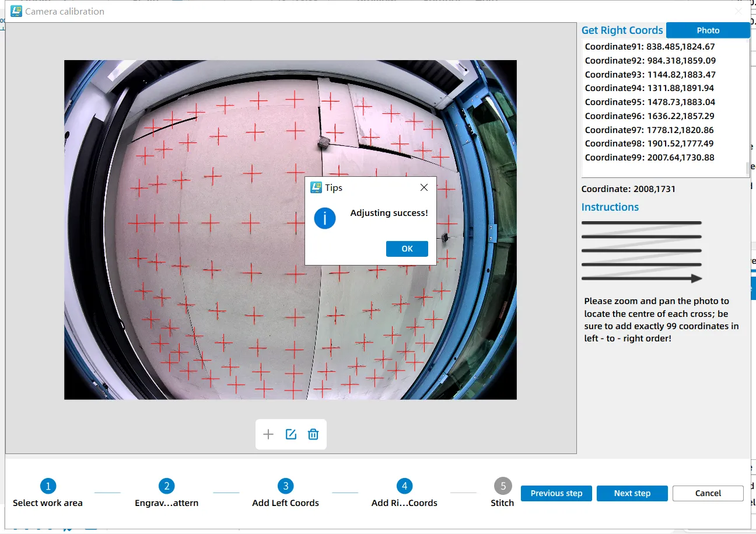Screen dimensions: 756x534
Task: Click the Camera calibration window title icon
Action: point(16,11)
